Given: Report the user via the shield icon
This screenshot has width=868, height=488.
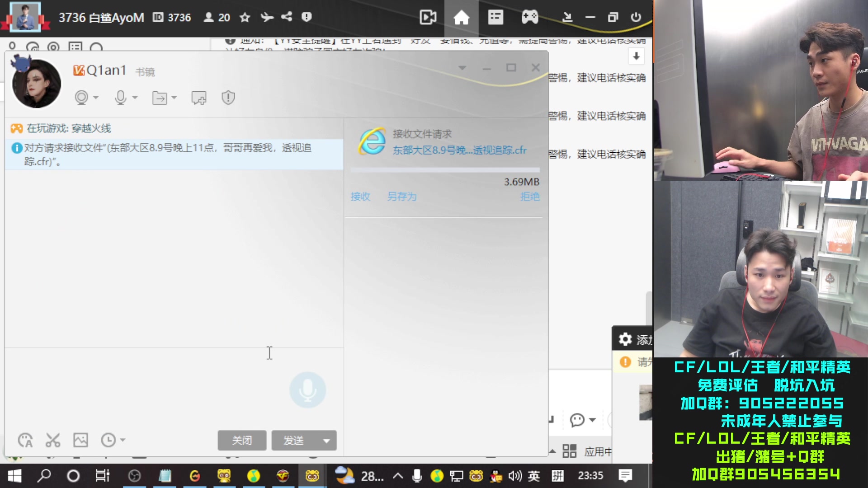Looking at the screenshot, I should 228,98.
